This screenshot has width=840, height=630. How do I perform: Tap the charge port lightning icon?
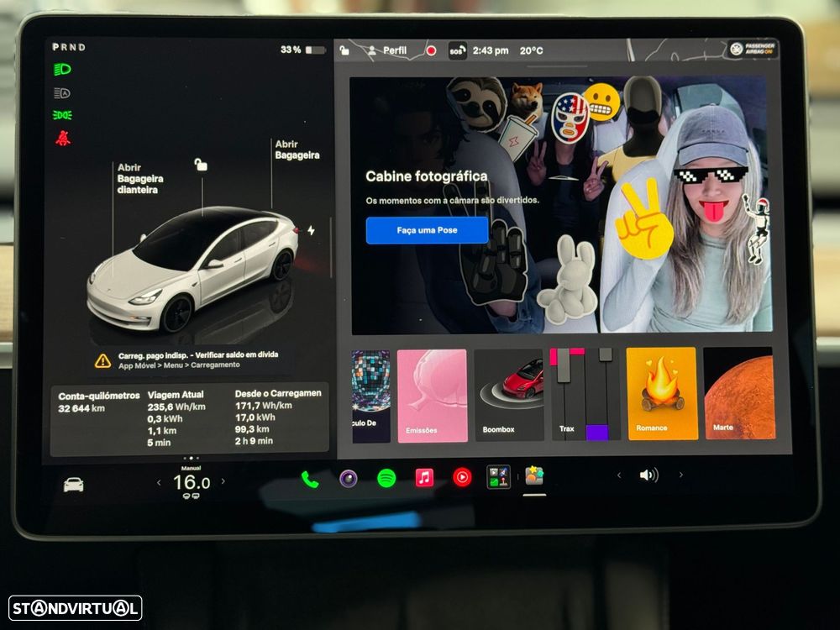click(312, 230)
